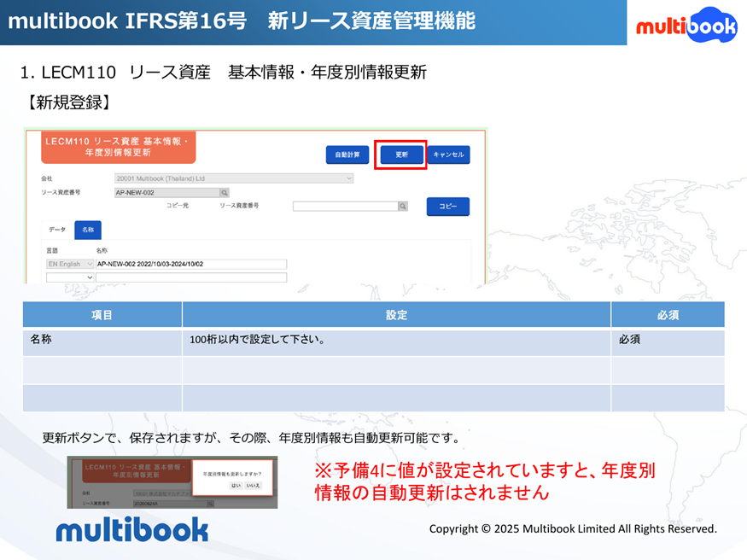Choose いいえ in the confirmation dialog
Viewport: 747px width, 560px height.
(253, 485)
